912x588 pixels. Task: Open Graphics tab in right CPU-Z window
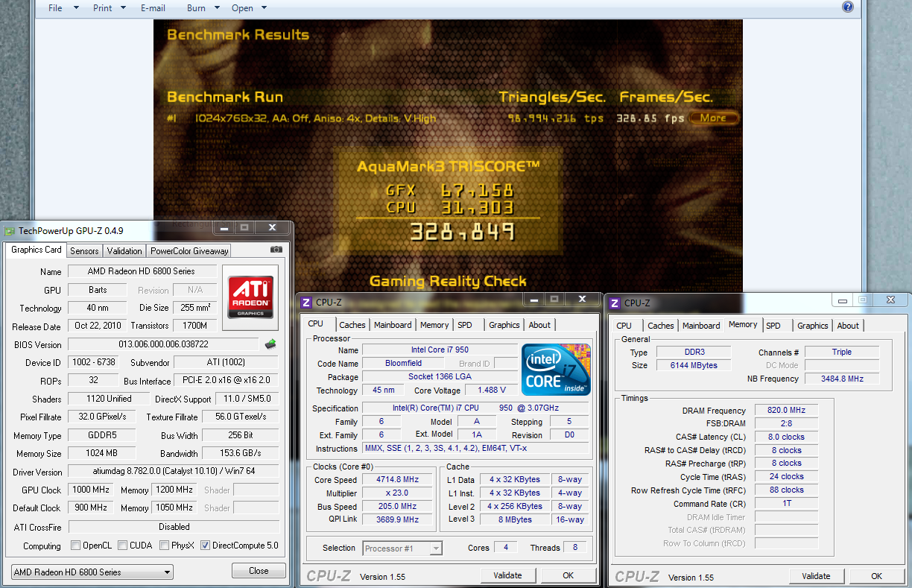click(813, 326)
